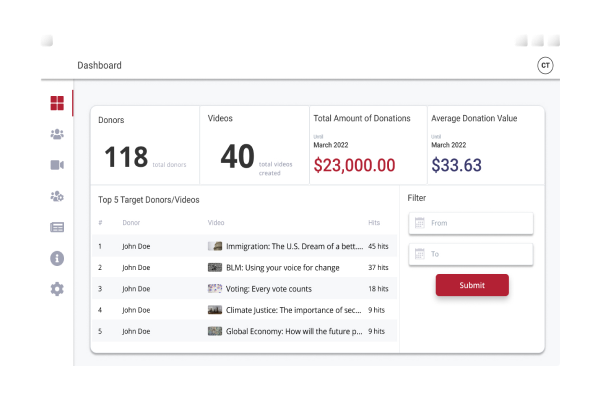Click the Donor column header

pyautogui.click(x=132, y=222)
